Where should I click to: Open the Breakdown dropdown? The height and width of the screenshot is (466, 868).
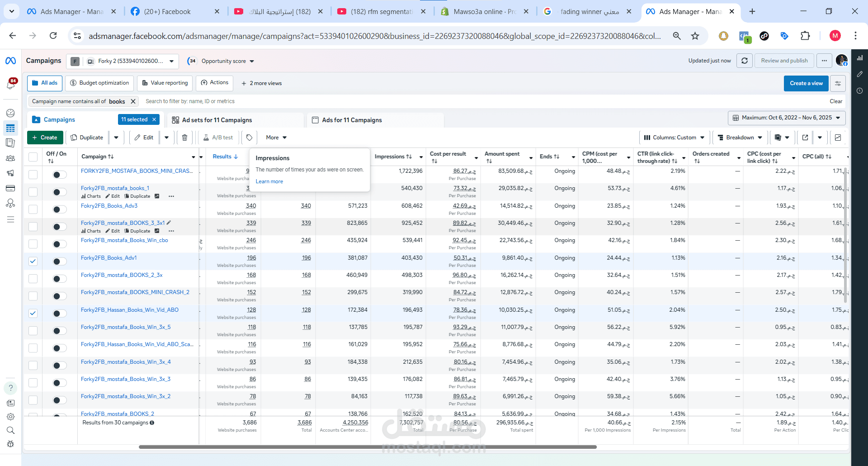(740, 138)
